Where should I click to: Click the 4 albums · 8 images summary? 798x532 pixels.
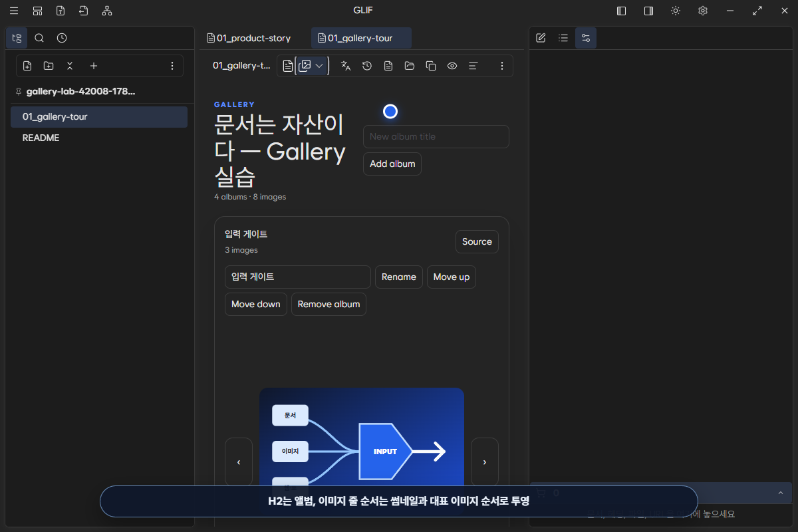coord(250,197)
